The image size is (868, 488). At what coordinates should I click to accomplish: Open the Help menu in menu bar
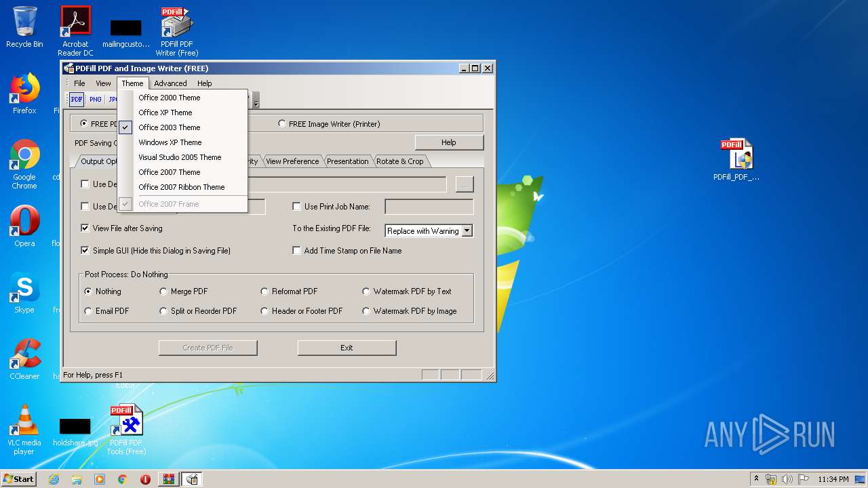(x=205, y=83)
